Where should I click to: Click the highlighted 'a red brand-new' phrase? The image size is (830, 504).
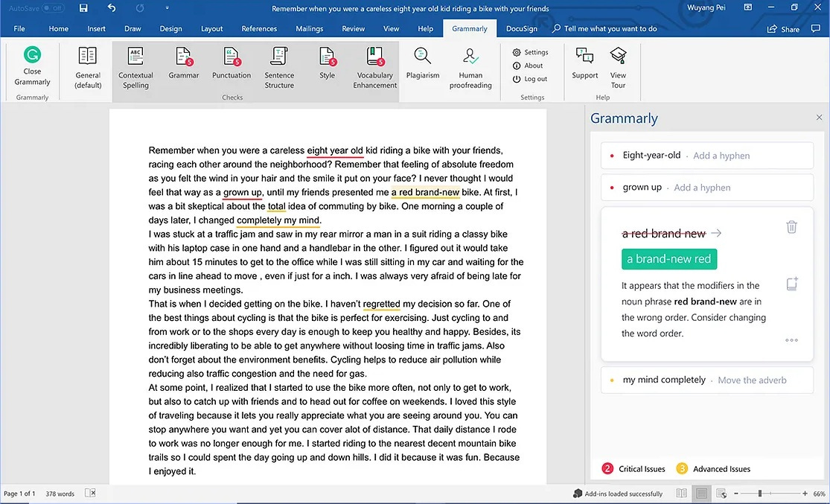(x=425, y=192)
